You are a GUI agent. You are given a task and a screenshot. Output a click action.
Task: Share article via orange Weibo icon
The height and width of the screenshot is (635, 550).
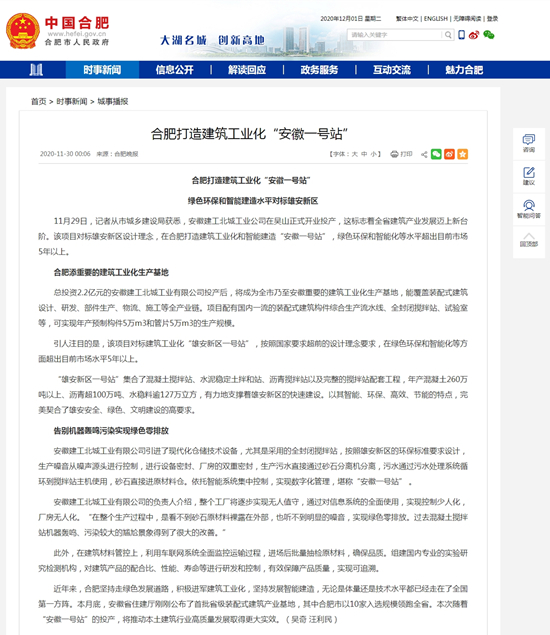(x=449, y=154)
